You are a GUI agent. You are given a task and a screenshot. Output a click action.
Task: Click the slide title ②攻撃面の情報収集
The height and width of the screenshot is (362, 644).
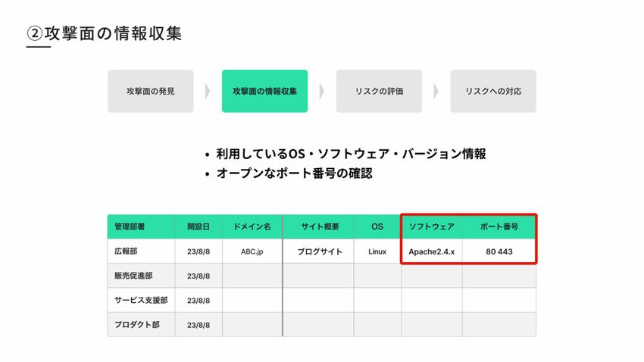point(104,34)
